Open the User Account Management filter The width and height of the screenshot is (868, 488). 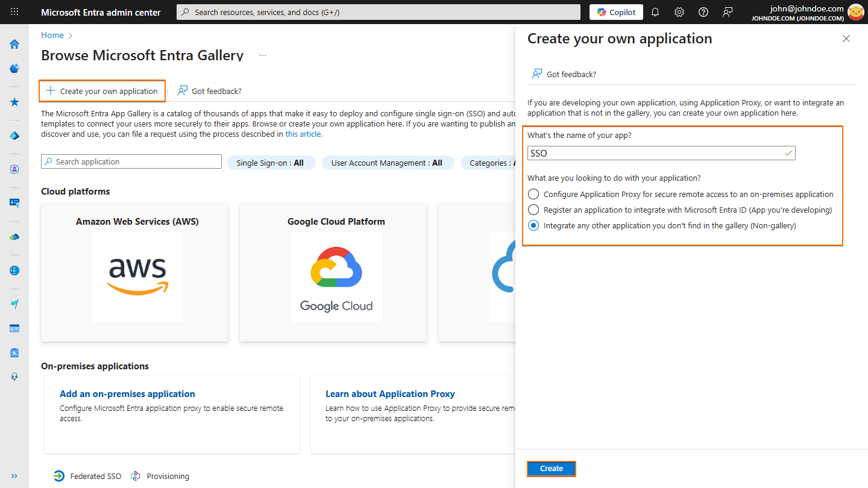pyautogui.click(x=388, y=162)
